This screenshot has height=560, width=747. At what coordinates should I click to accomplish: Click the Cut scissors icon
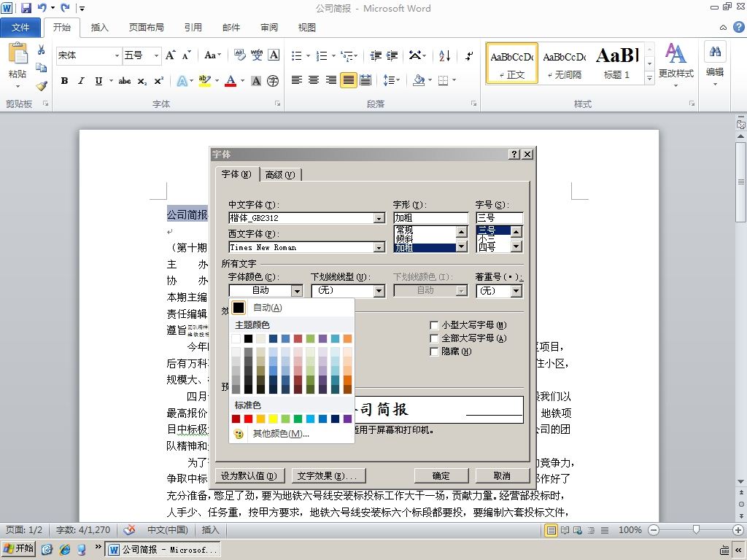42,50
